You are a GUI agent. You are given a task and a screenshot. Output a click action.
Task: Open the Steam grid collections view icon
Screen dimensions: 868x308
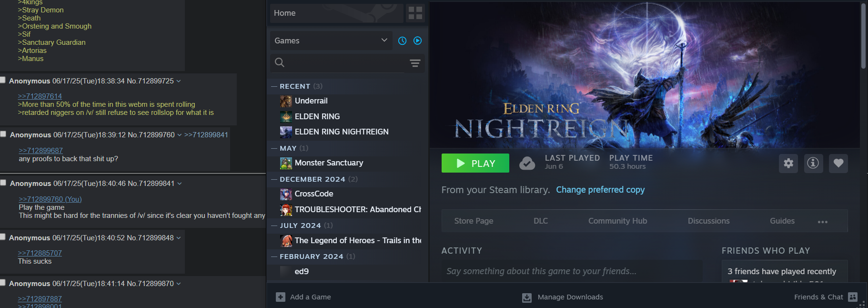[x=415, y=13]
